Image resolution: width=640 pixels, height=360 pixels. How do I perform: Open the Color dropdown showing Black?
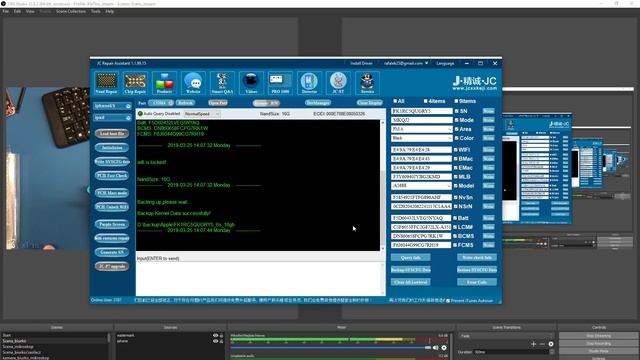tap(422, 138)
